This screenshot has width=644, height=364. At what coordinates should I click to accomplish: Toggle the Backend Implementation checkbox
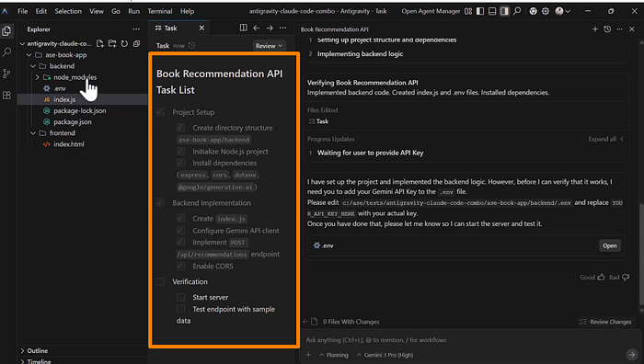pos(161,203)
